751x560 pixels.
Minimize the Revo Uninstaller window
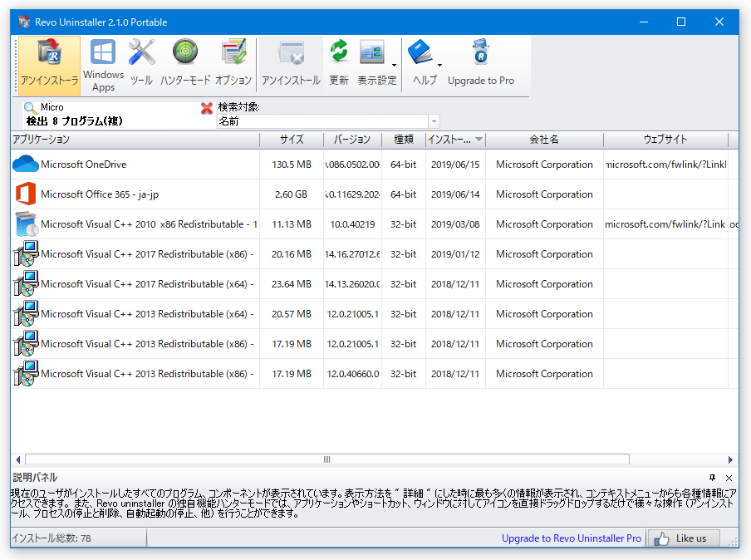coord(644,22)
